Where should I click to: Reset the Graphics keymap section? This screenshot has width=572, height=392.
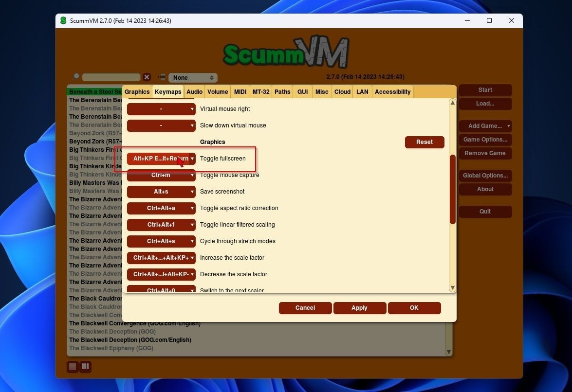point(424,142)
